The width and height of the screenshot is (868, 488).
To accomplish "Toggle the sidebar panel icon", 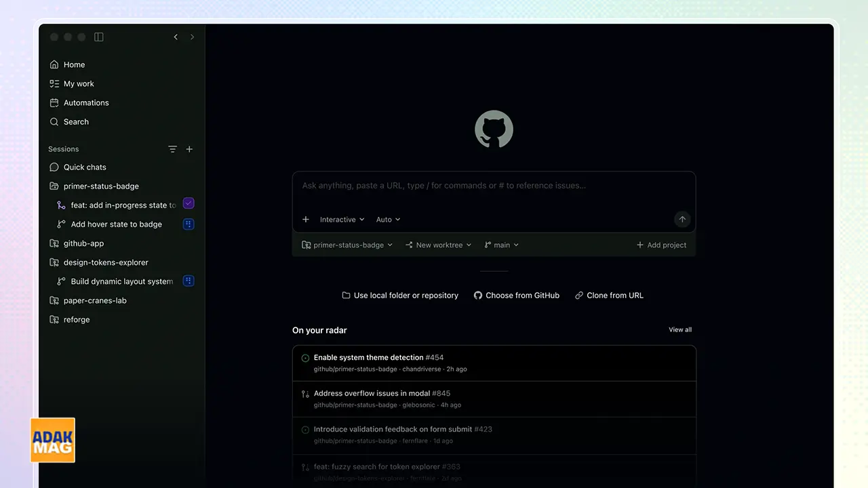I will pyautogui.click(x=99, y=37).
